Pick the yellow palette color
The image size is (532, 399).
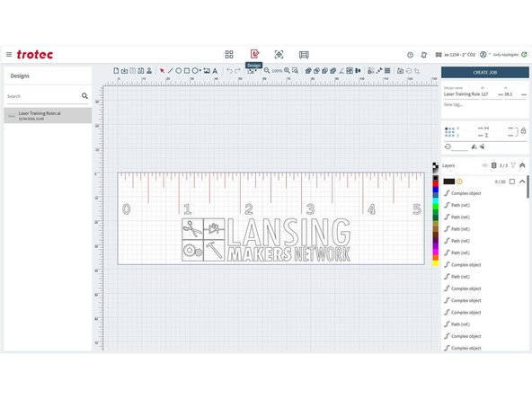pyautogui.click(x=436, y=263)
